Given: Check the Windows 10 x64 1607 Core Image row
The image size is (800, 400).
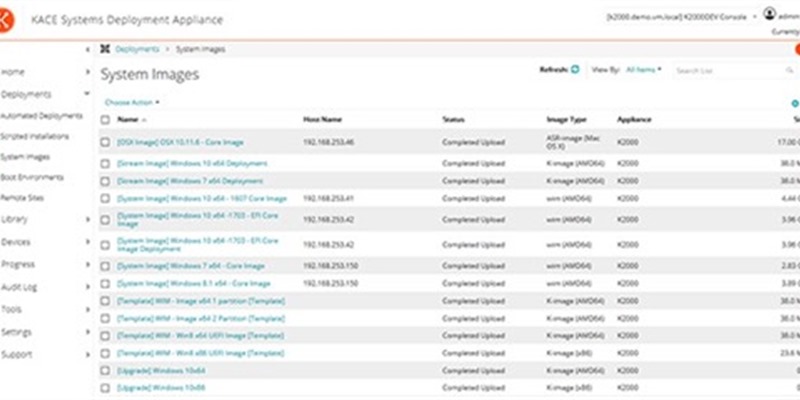Looking at the screenshot, I should pos(105,198).
